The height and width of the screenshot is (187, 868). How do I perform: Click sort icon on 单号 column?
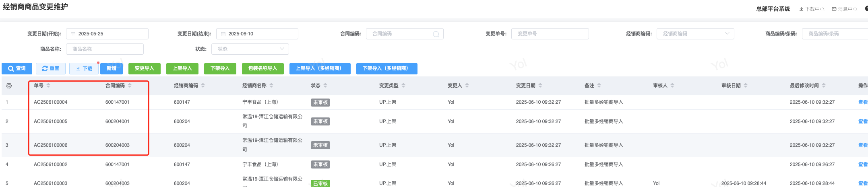pos(48,86)
